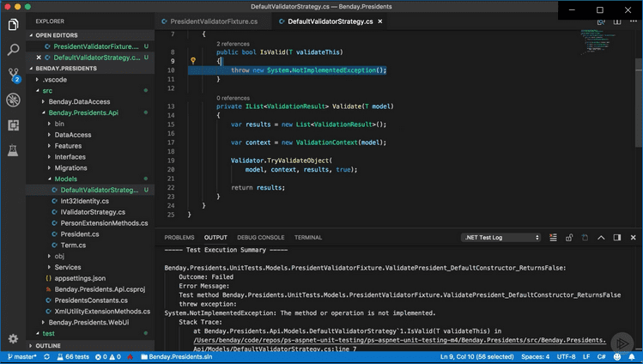Image resolution: width=643 pixels, height=364 pixels.
Task: Split the editor icon
Action: (x=617, y=21)
